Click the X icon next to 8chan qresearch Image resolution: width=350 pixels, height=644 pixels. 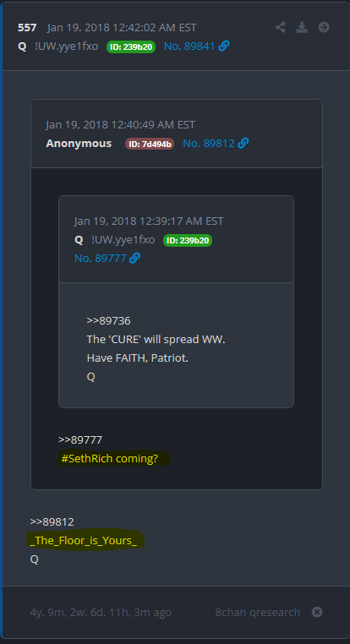(317, 612)
